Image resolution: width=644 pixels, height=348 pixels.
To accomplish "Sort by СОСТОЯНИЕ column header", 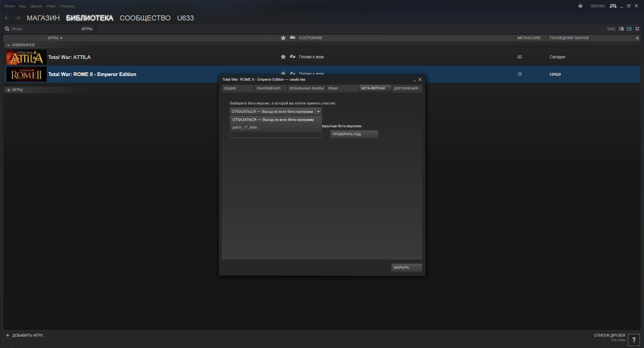I will pos(311,38).
